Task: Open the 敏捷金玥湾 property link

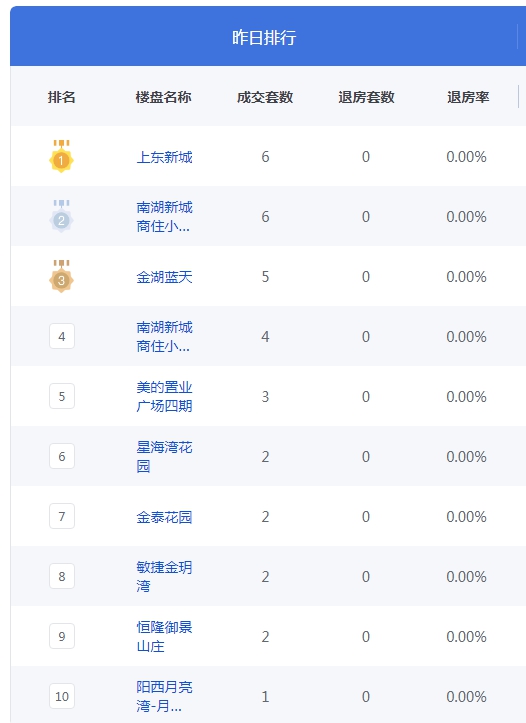Action: coord(164,576)
